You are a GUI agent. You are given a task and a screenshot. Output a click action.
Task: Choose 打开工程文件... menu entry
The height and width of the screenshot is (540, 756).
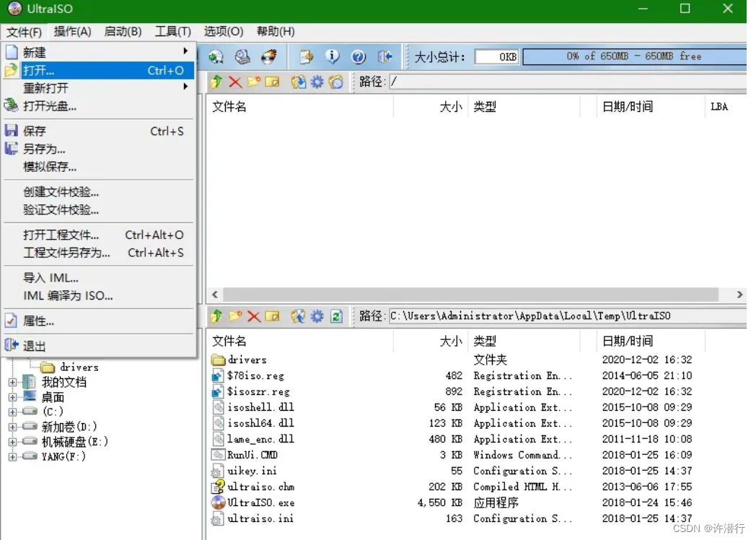(x=98, y=235)
